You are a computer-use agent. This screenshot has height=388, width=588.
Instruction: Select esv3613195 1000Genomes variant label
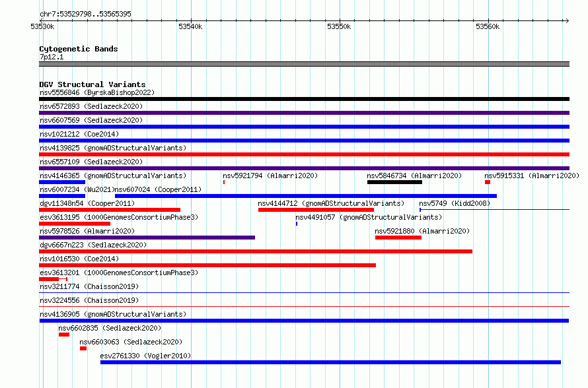click(119, 217)
